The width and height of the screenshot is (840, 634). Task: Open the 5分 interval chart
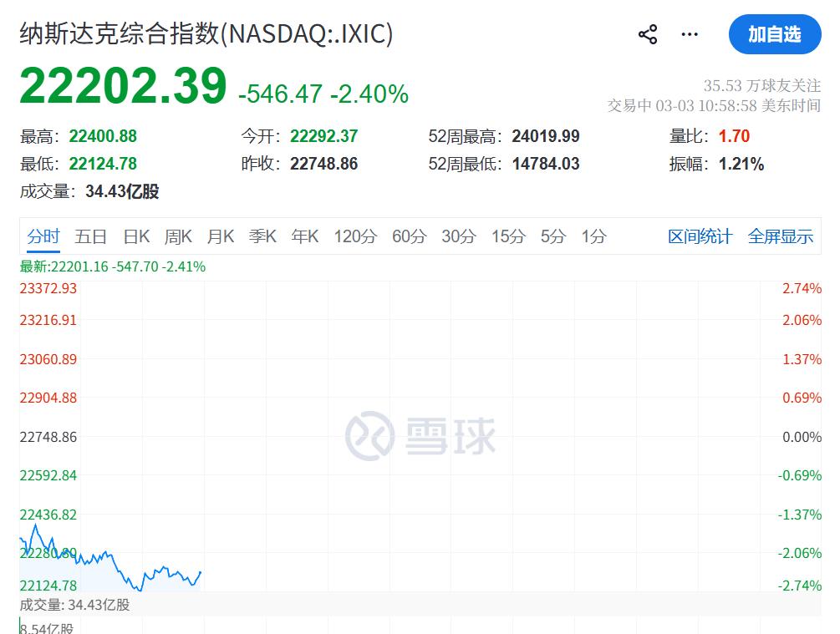point(555,236)
